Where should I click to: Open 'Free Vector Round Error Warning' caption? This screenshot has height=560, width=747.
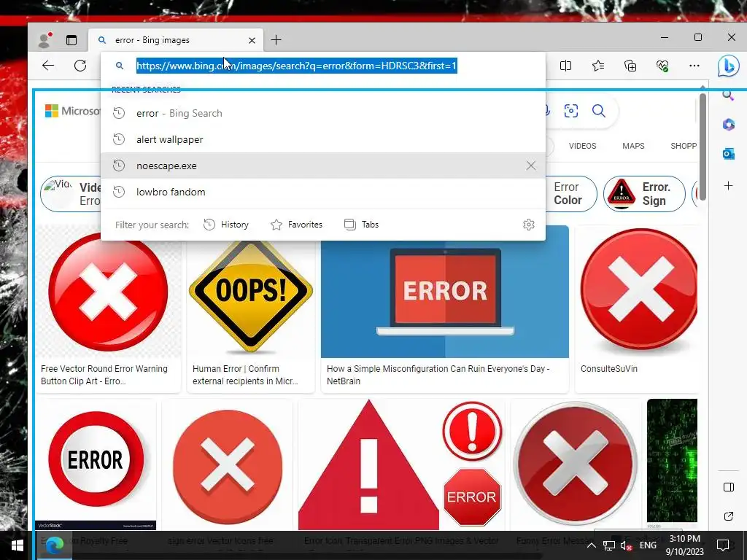pyautogui.click(x=104, y=375)
